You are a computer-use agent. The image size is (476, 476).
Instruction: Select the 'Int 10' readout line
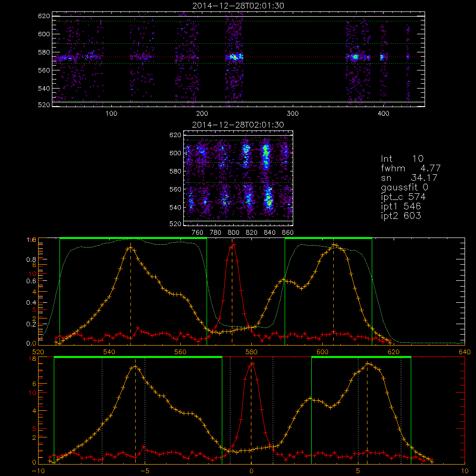pyautogui.click(x=402, y=159)
